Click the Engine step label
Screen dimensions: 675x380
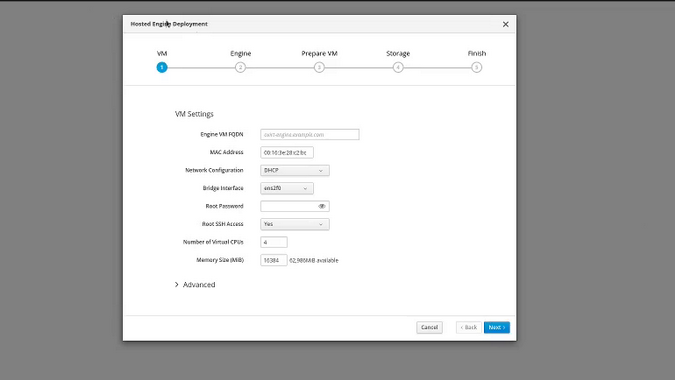coord(241,53)
